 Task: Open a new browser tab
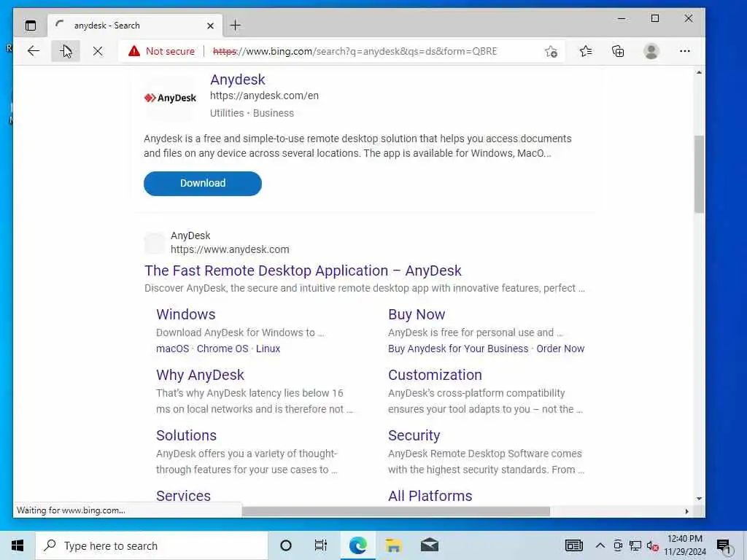pyautogui.click(x=236, y=26)
